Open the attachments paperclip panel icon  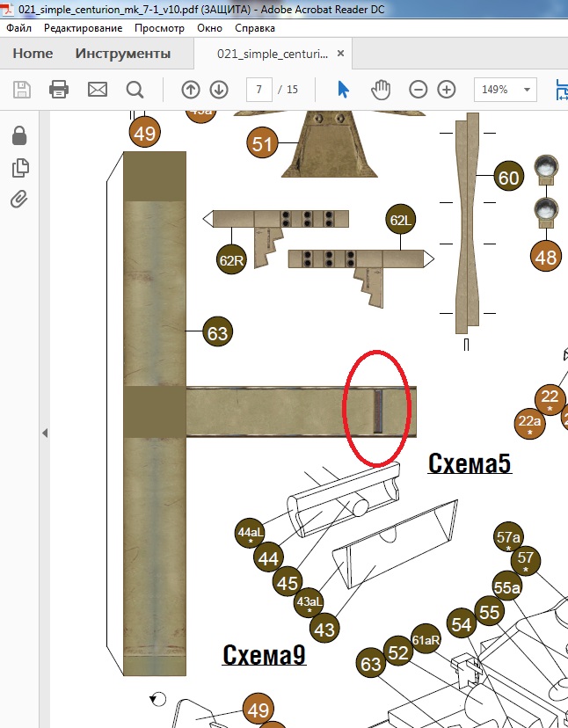pos(19,200)
